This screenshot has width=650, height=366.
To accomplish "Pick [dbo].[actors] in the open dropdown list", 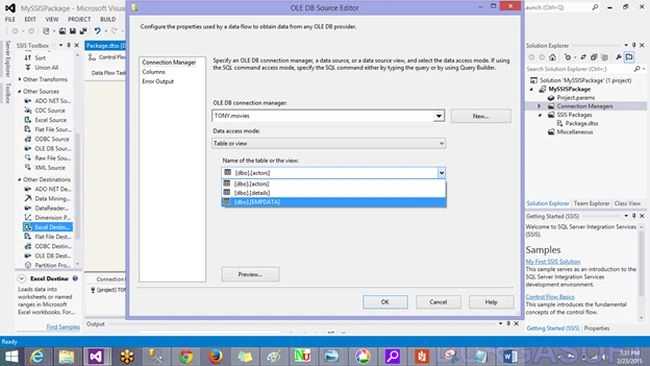I will click(x=334, y=184).
